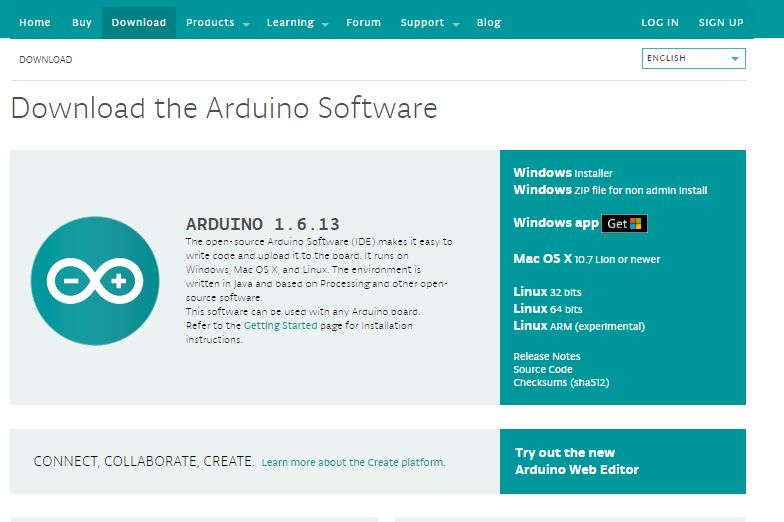Click the Microsoft Store Get badge
784x522 pixels.
[624, 224]
